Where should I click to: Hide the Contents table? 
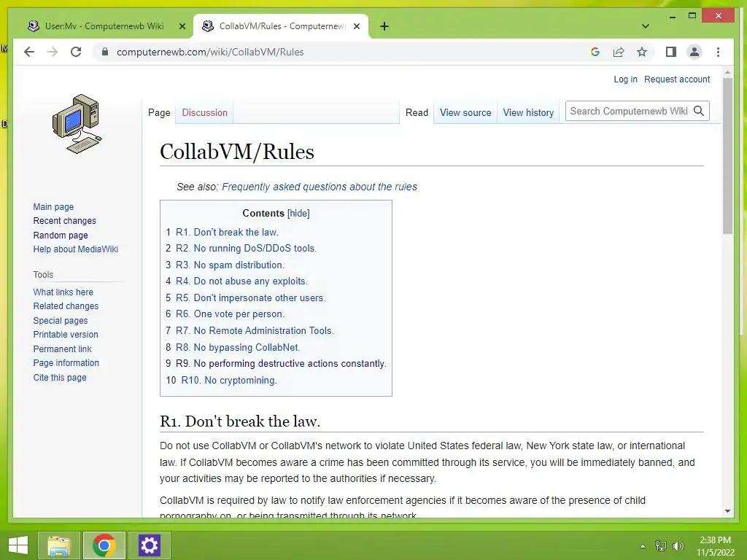pyautogui.click(x=298, y=214)
